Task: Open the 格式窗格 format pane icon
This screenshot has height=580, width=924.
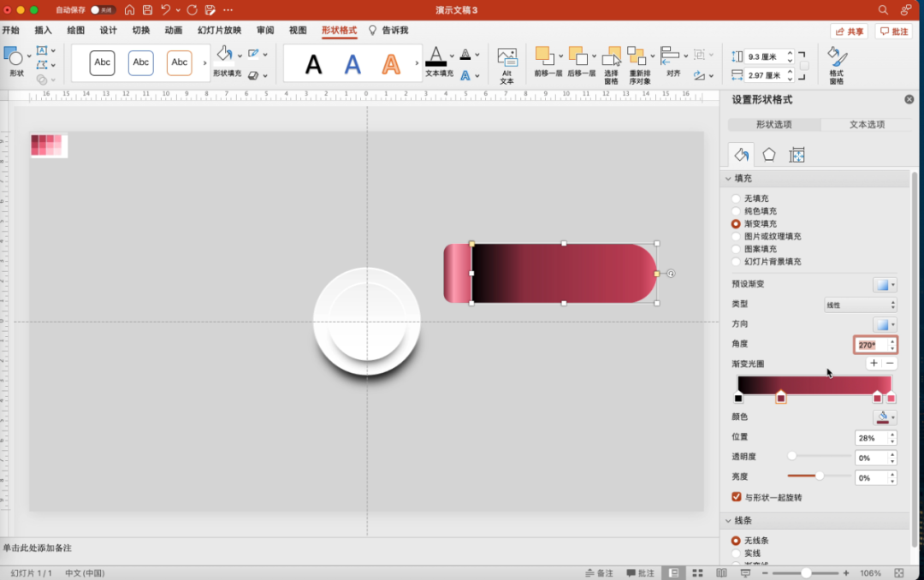Action: coord(837,58)
